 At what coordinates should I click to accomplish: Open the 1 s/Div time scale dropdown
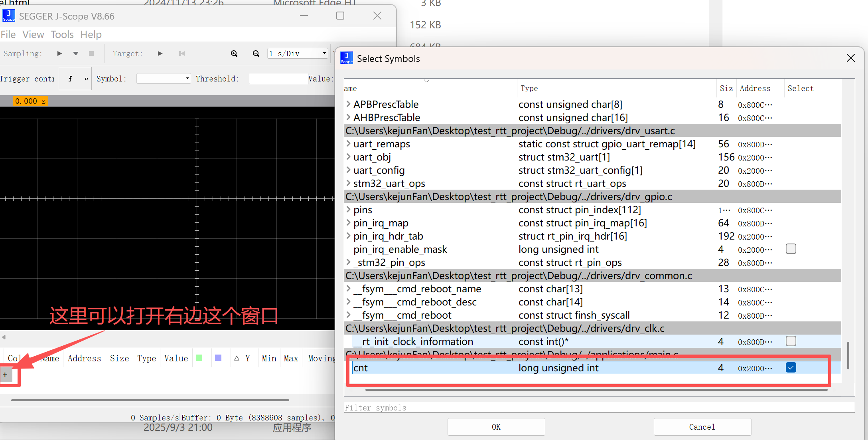[298, 54]
